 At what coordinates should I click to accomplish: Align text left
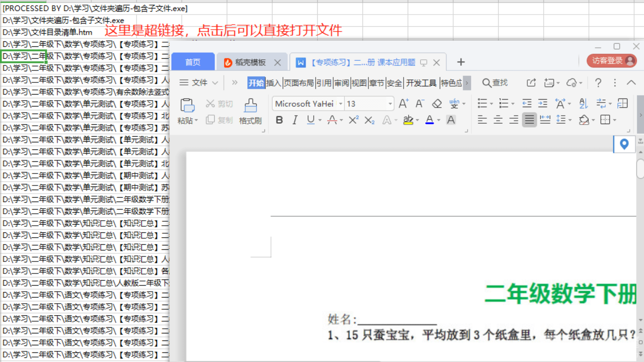[x=483, y=120]
